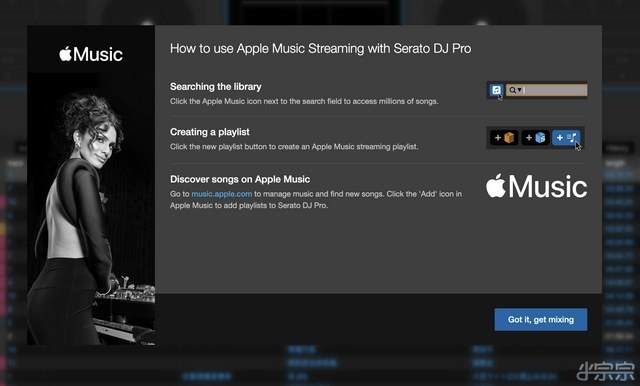Click the playlist description text about streaming playlist
Viewport: 640px width, 386px height.
(x=294, y=146)
